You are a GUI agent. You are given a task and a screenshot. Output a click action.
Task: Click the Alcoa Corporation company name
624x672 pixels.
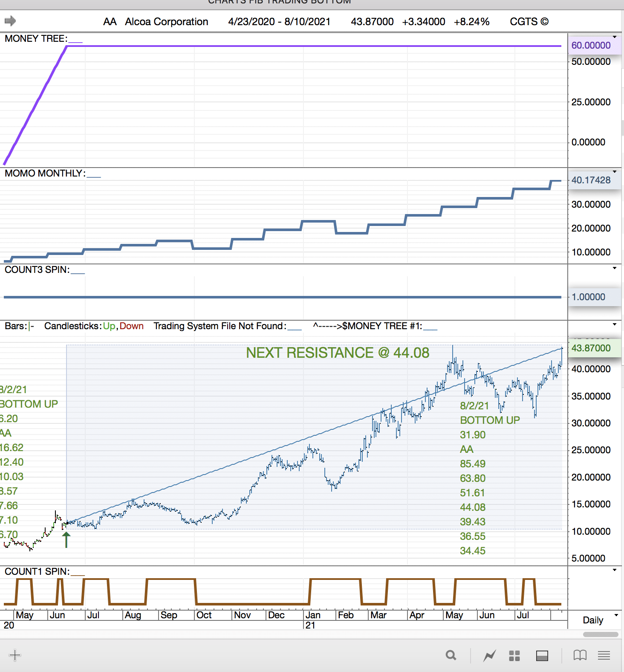[x=167, y=22]
